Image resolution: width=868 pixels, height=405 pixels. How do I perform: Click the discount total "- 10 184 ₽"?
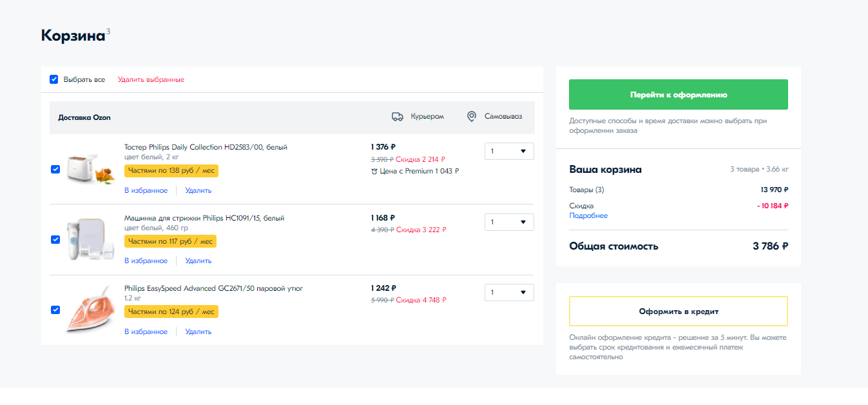[x=773, y=206]
